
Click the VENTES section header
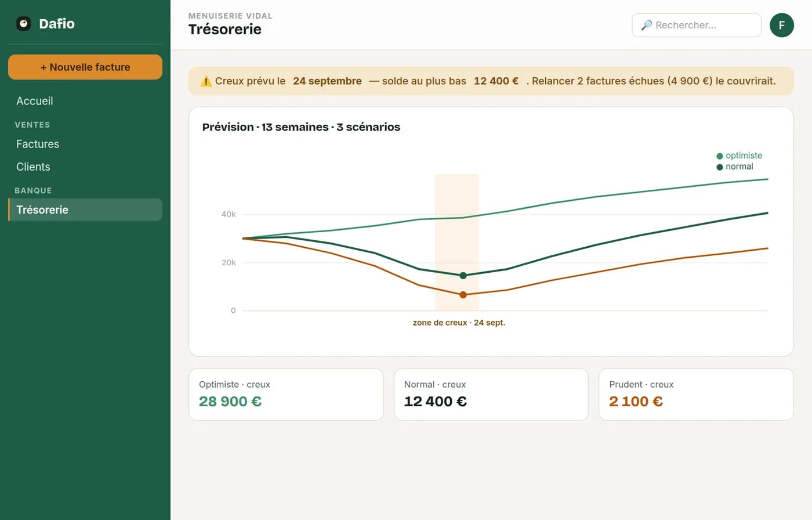point(32,125)
